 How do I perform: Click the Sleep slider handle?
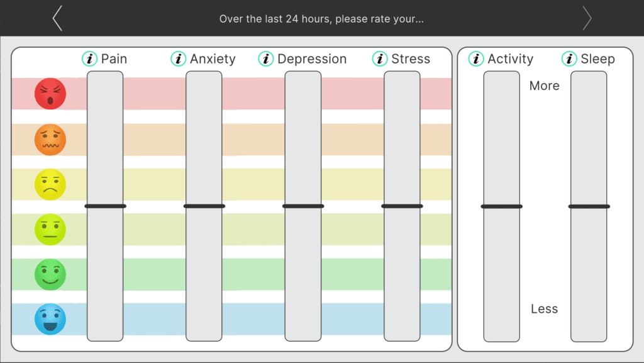point(589,206)
